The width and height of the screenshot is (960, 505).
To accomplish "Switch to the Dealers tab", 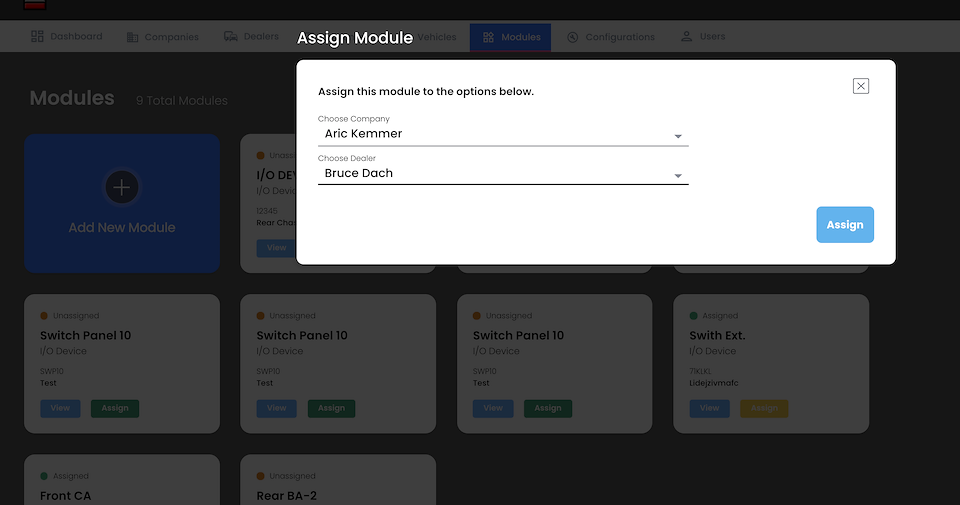I will pyautogui.click(x=251, y=37).
